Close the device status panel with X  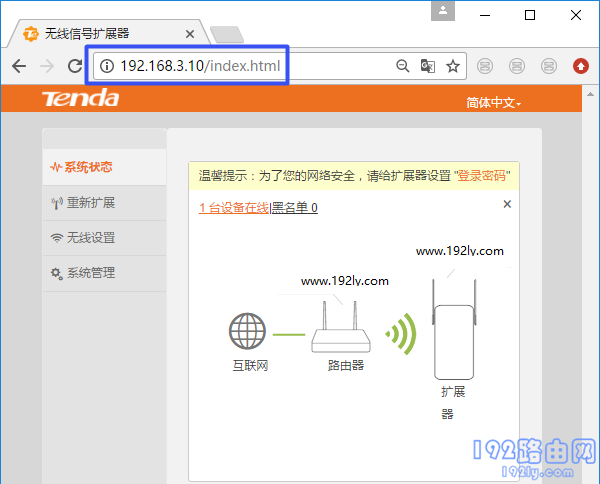tap(507, 204)
